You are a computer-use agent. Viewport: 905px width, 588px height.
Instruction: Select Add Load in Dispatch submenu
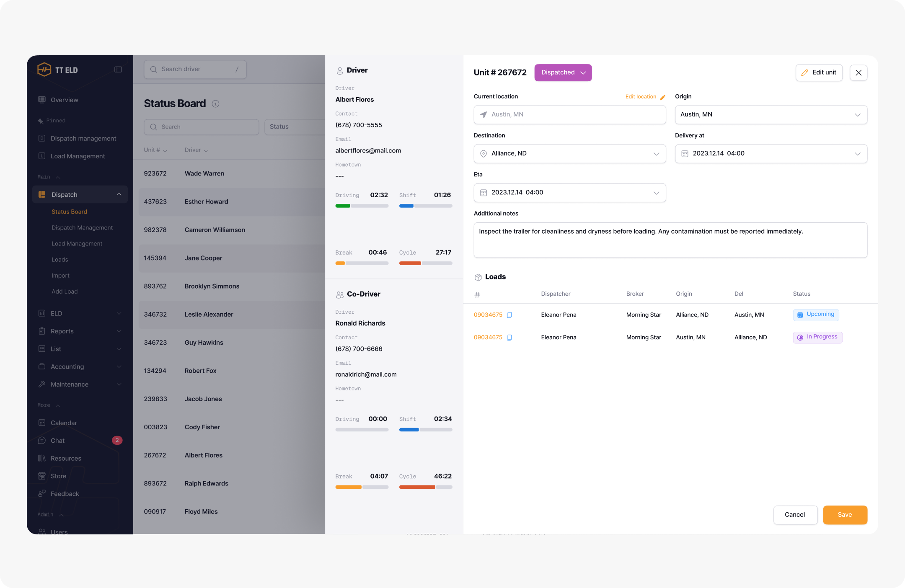[x=65, y=291]
